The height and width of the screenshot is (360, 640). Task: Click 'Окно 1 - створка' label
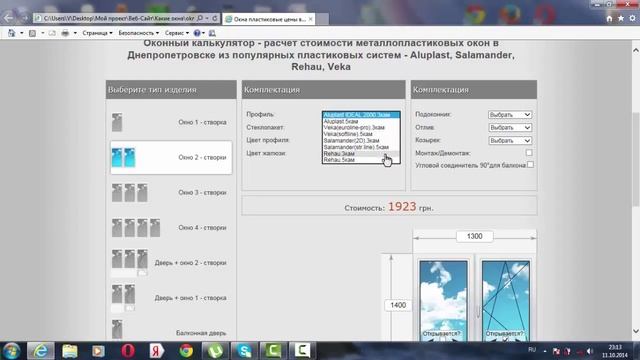pyautogui.click(x=202, y=122)
